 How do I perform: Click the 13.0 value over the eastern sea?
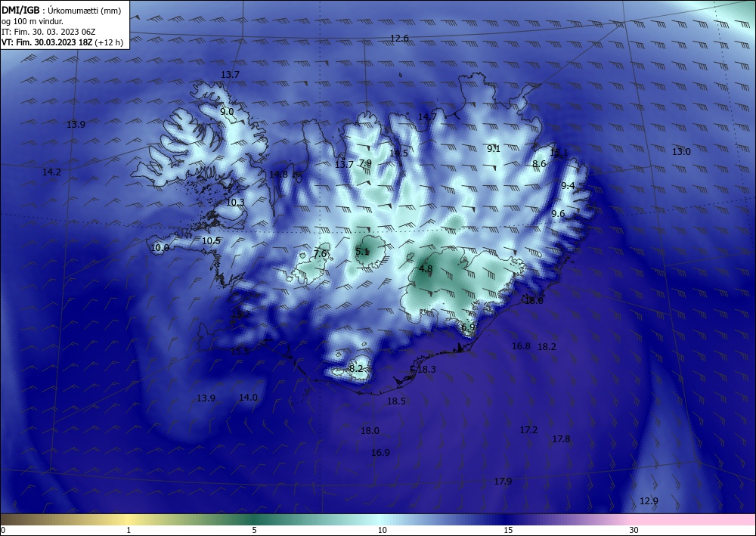(681, 152)
